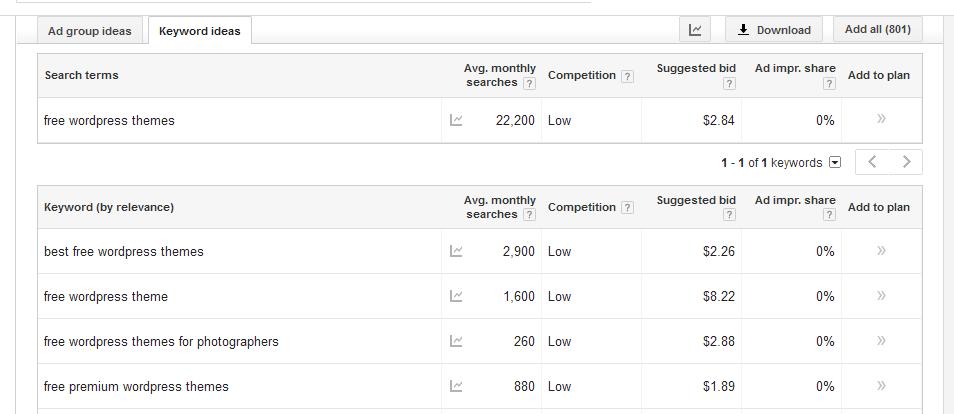
Task: Select keyword free premium wordpress themes
Action: pyautogui.click(x=136, y=387)
